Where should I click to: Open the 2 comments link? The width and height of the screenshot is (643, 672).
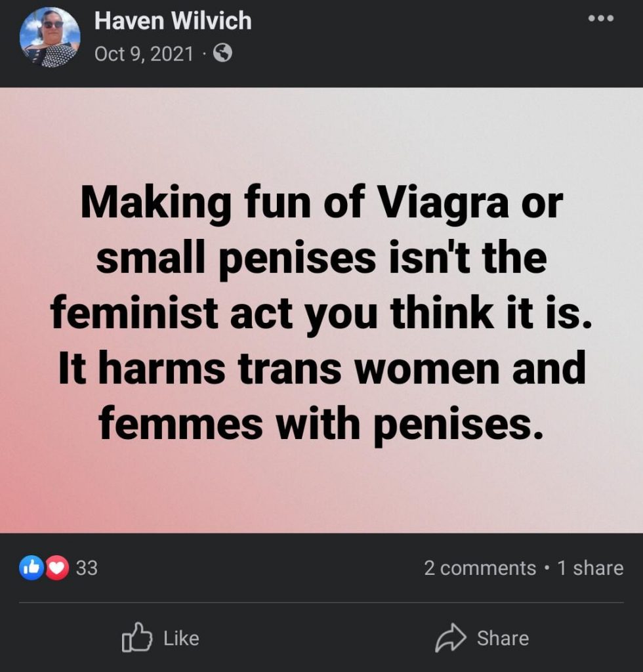pos(480,568)
